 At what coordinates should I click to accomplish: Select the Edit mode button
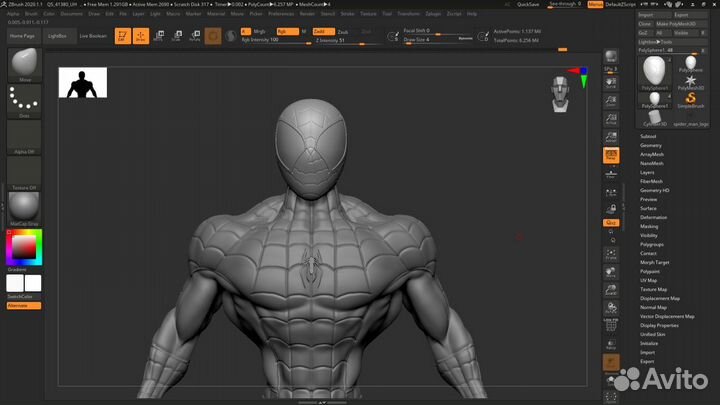[x=123, y=36]
